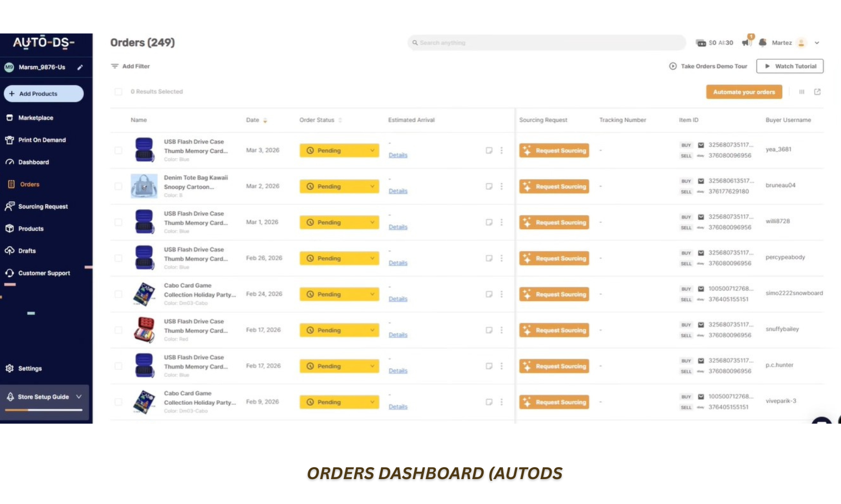This screenshot has width=841, height=504.
Task: Select the Feb 9, 2026 order checkbox
Action: click(x=118, y=402)
